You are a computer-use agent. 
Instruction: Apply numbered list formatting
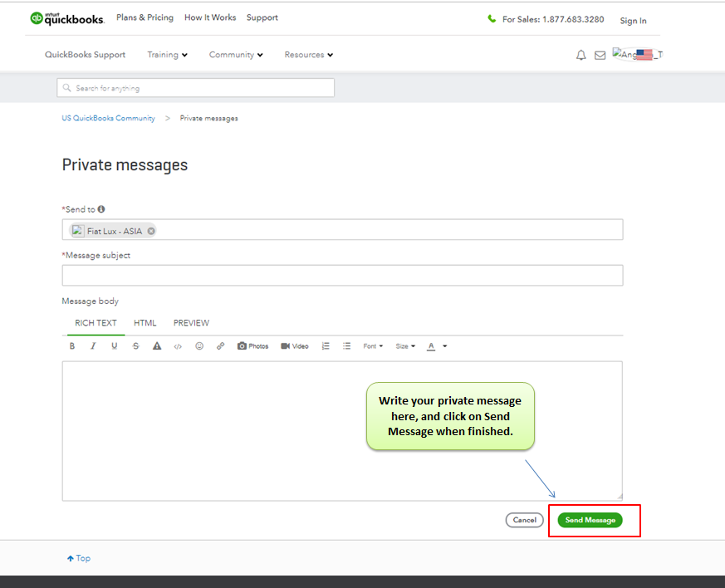326,346
